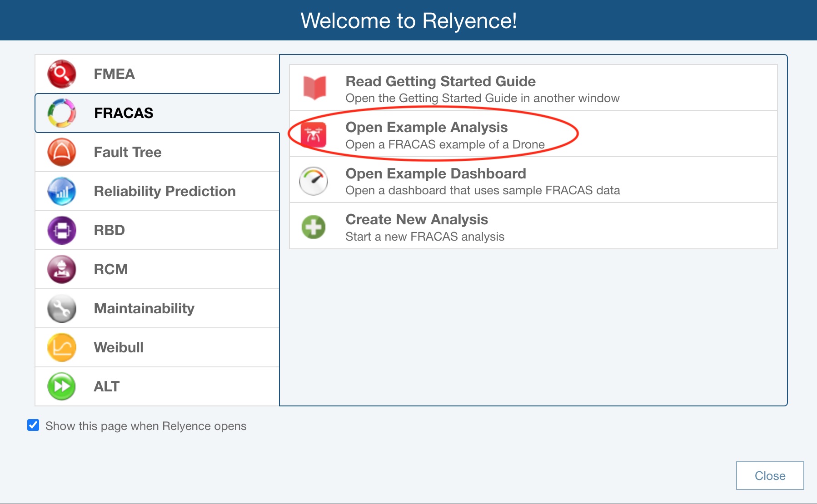Click the green plus icon for new analysis
The image size is (817, 504).
(x=314, y=227)
